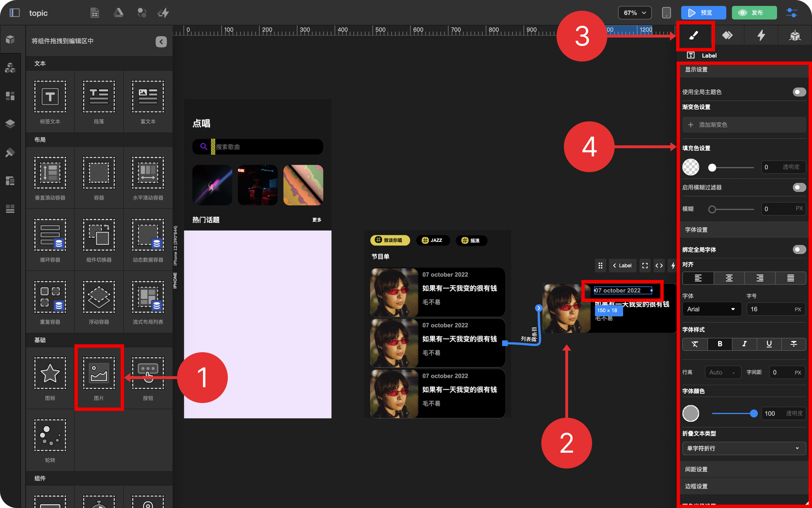
Task: Select the 流式布局列表 component
Action: 148,302
